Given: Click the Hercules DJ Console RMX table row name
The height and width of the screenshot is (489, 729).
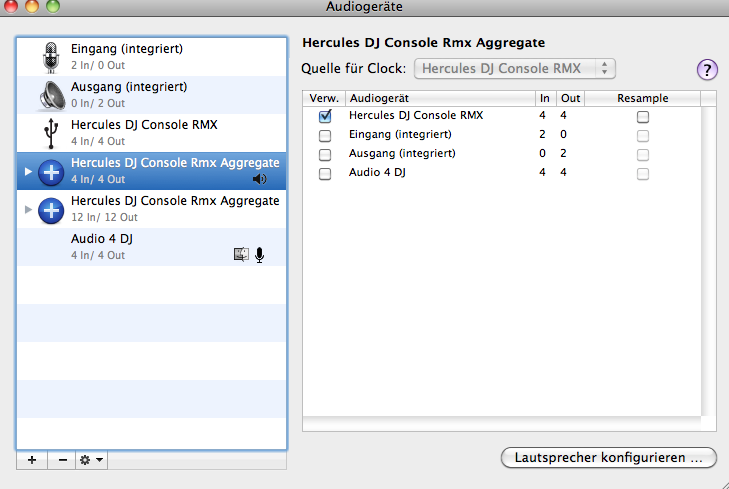Looking at the screenshot, I should [416, 115].
